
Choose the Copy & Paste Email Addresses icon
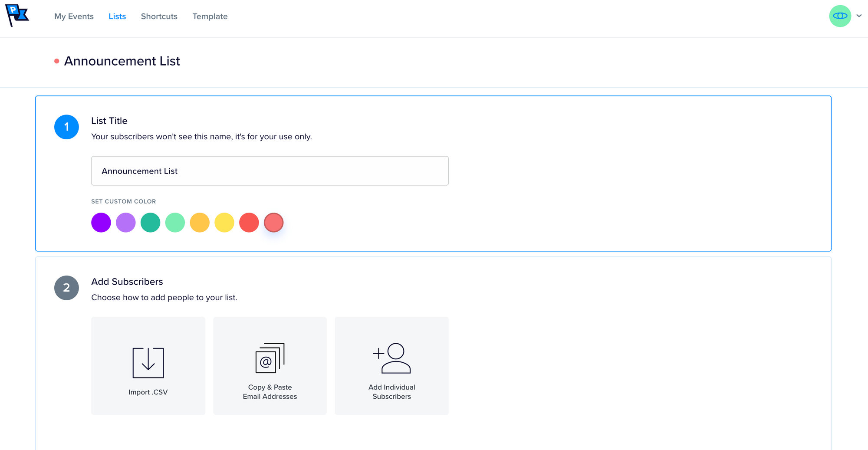(x=270, y=358)
